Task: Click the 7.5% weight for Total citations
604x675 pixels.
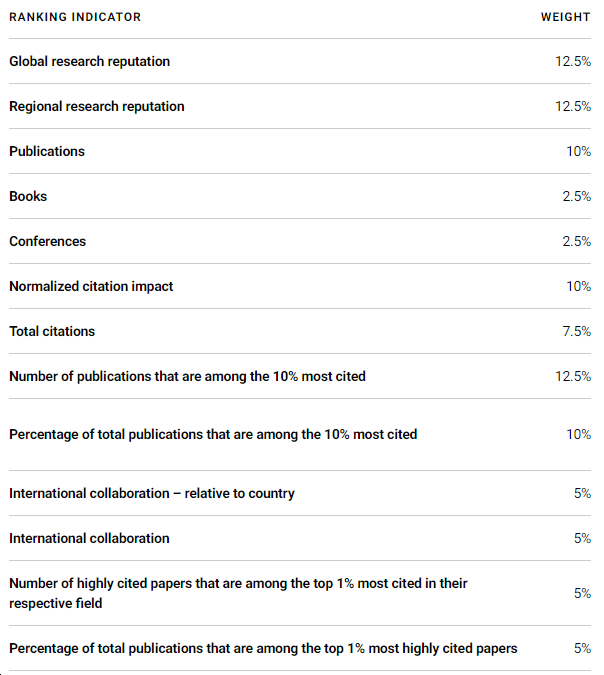Action: (576, 331)
